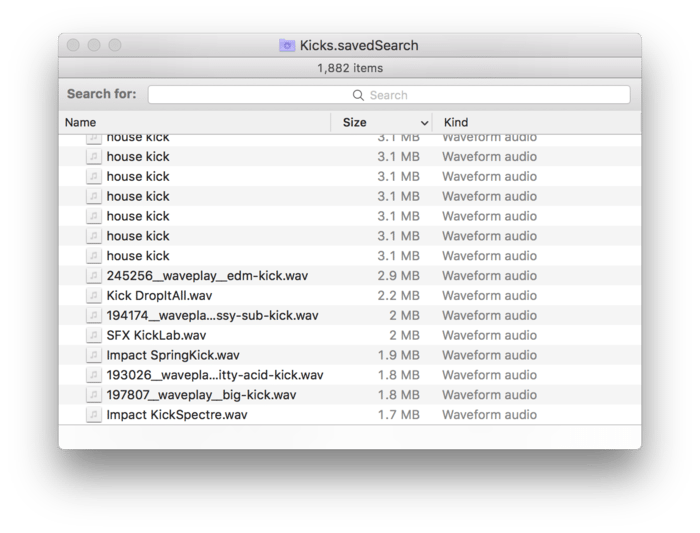Click audio icon of Kick DropItAll.wav
This screenshot has width=700, height=533.
pyautogui.click(x=93, y=296)
